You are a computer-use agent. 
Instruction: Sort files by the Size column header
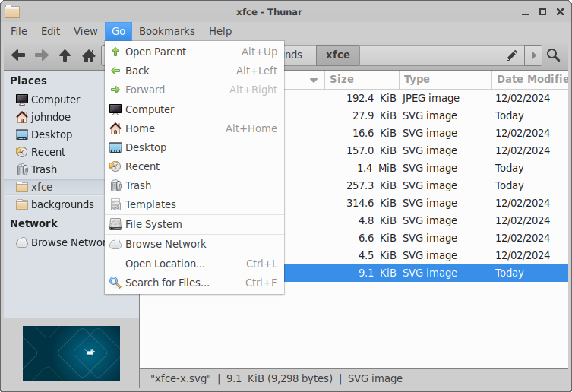point(362,79)
